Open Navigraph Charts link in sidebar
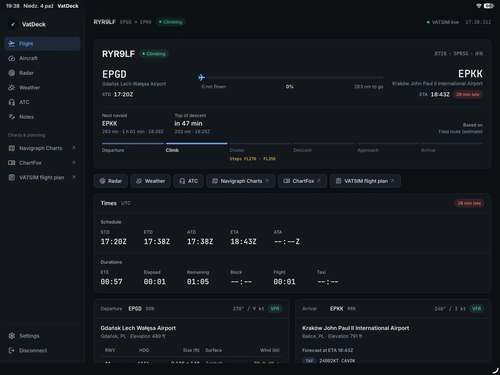 pos(42,148)
